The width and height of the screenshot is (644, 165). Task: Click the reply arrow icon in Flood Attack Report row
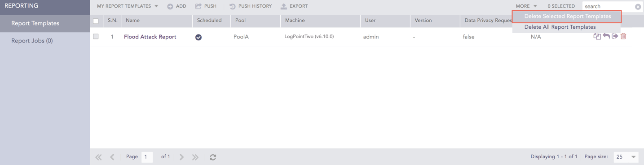[606, 36]
